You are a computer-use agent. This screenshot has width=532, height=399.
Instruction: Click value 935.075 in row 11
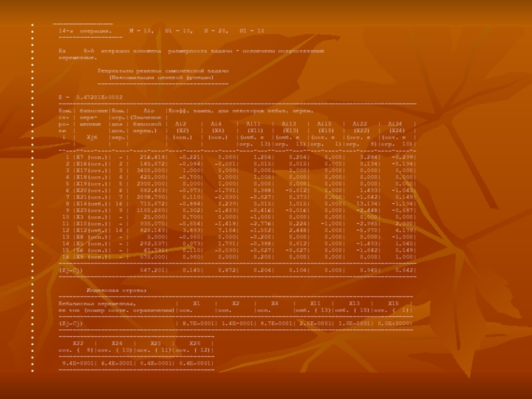(x=152, y=223)
